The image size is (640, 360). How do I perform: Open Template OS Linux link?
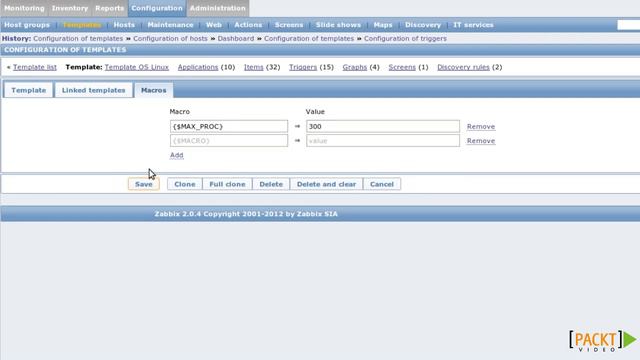[137, 67]
